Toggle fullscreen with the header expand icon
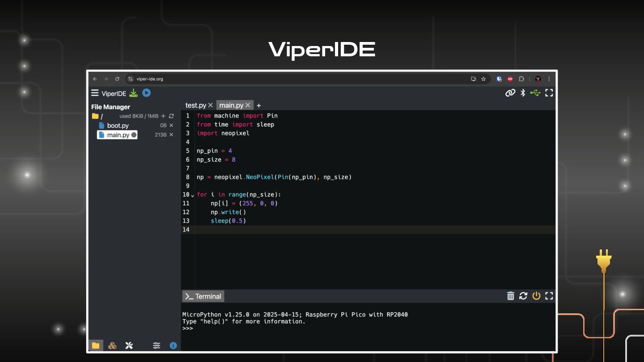This screenshot has height=362, width=644. point(549,93)
